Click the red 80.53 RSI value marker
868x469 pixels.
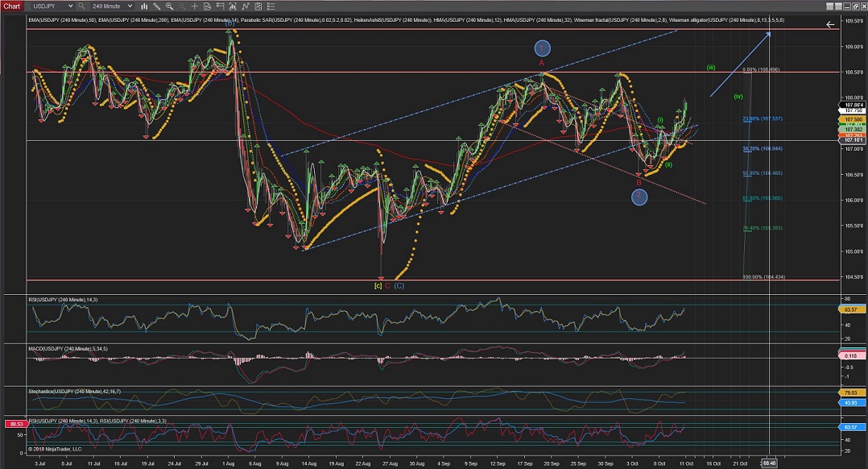click(14, 424)
